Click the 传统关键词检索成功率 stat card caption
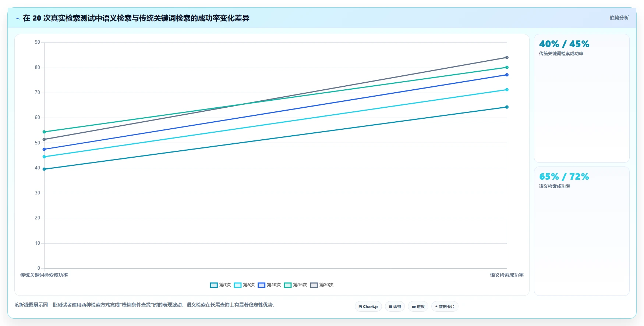 point(561,54)
